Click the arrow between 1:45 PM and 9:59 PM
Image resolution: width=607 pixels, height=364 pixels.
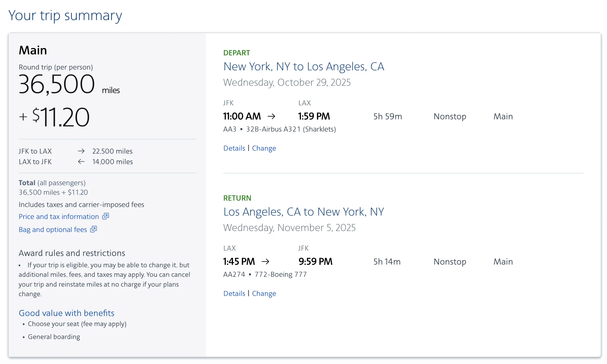pos(265,261)
